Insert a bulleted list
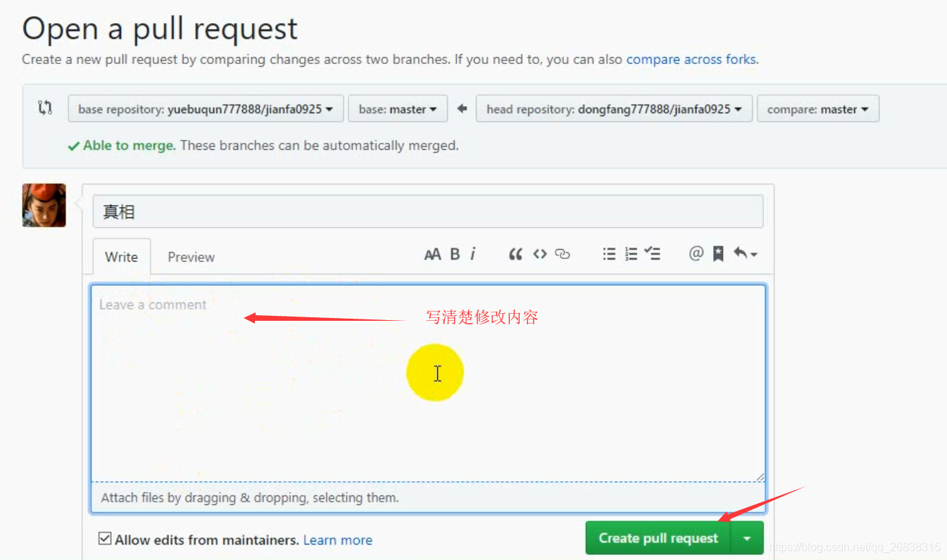 [x=609, y=254]
